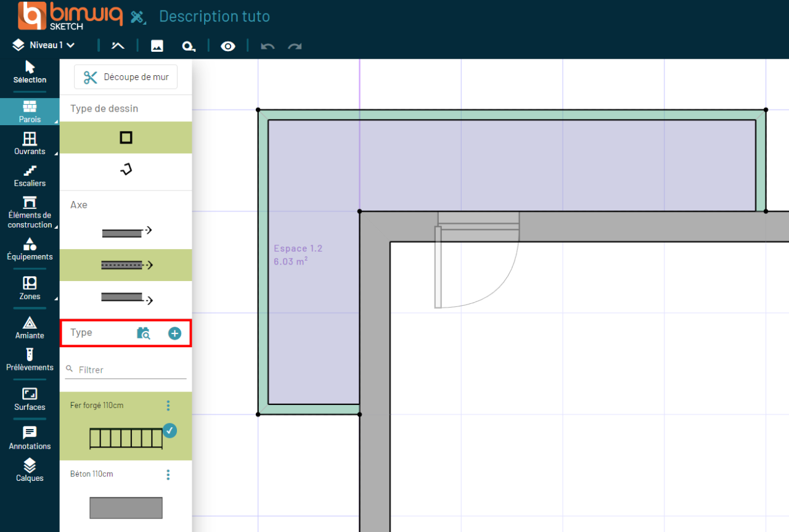Viewport: 789px width, 532px height.
Task: Open the Annotations tool
Action: (30, 438)
